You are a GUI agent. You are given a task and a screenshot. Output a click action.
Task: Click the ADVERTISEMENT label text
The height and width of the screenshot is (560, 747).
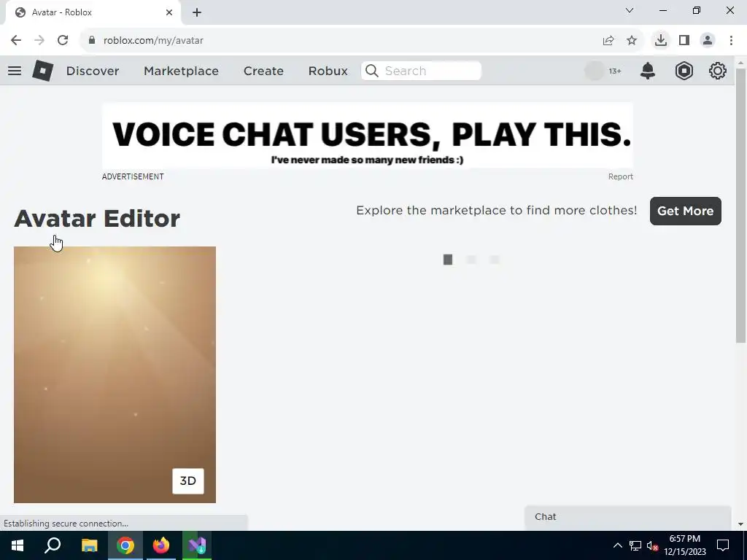(133, 176)
